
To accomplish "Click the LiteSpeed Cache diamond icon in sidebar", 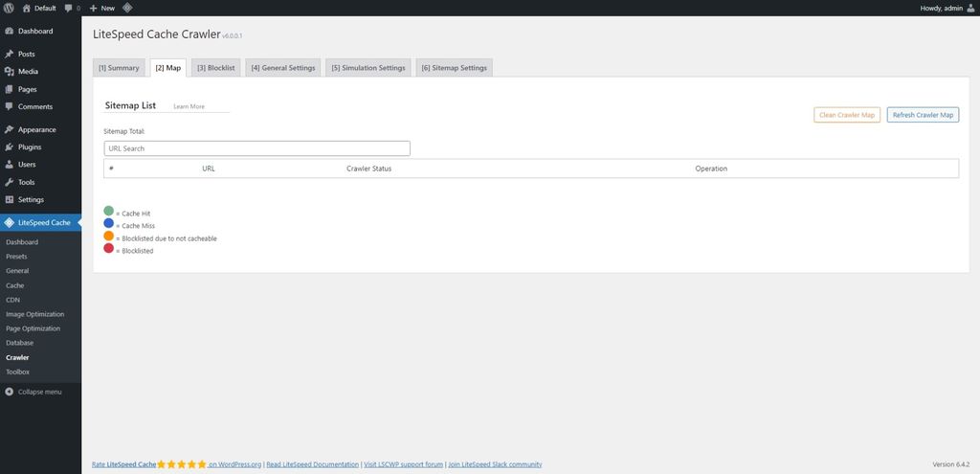I will coord(10,222).
